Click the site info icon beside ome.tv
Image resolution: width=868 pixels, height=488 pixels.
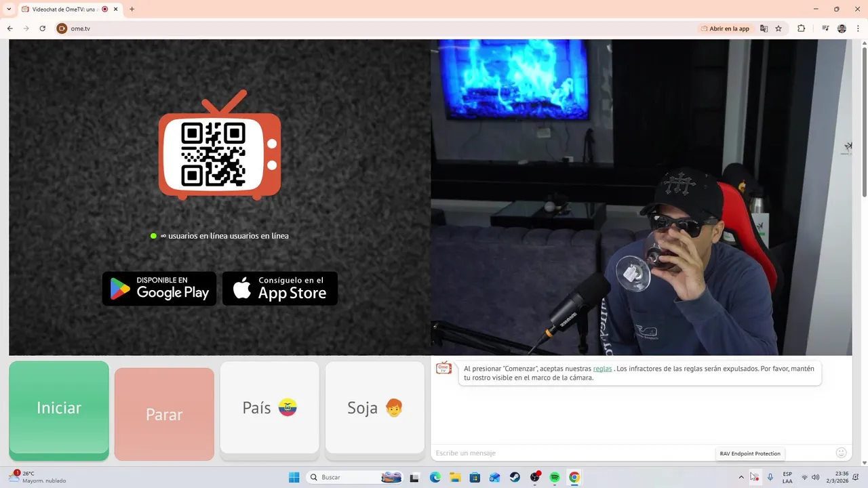coord(62,28)
